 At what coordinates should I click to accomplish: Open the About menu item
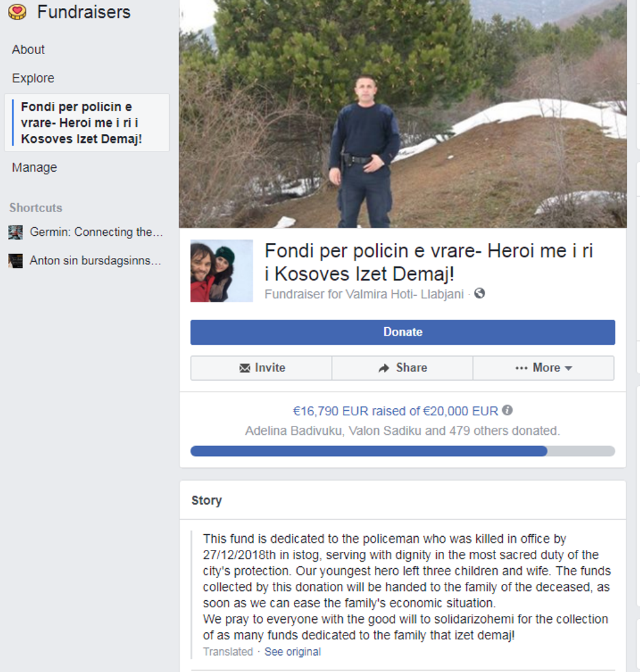pos(28,50)
